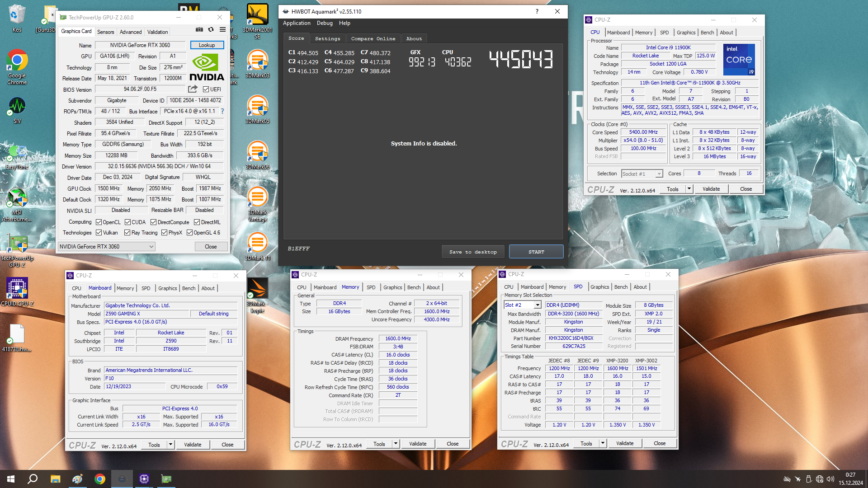Open Help menu in Aquamark
Screen dimensions: 868x488
(x=344, y=23)
